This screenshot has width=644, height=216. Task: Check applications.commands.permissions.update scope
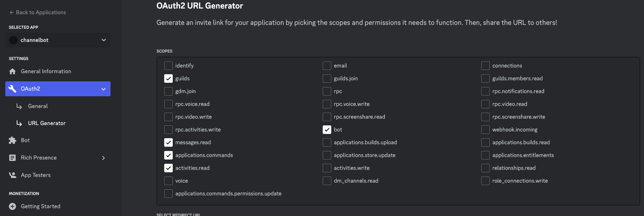click(x=168, y=194)
